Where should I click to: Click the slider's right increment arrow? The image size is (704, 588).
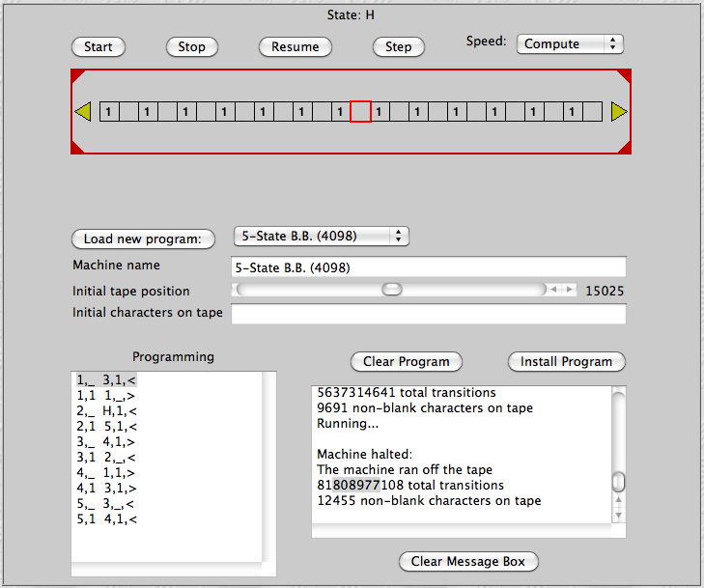tap(570, 290)
